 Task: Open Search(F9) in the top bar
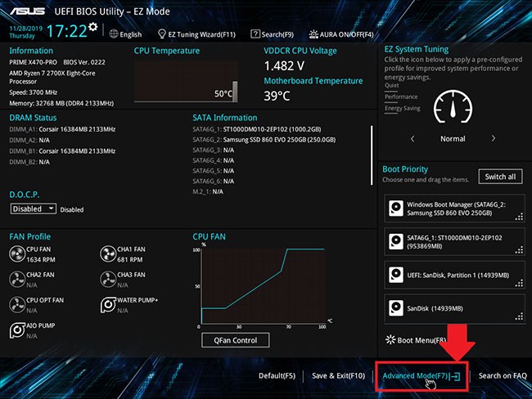tap(273, 34)
